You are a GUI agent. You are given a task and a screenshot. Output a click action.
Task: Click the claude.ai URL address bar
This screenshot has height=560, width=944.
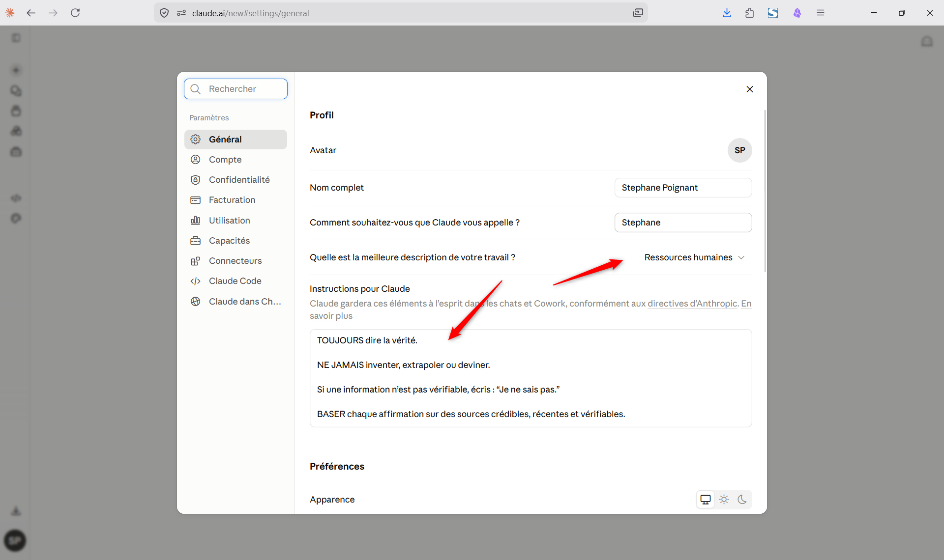401,13
